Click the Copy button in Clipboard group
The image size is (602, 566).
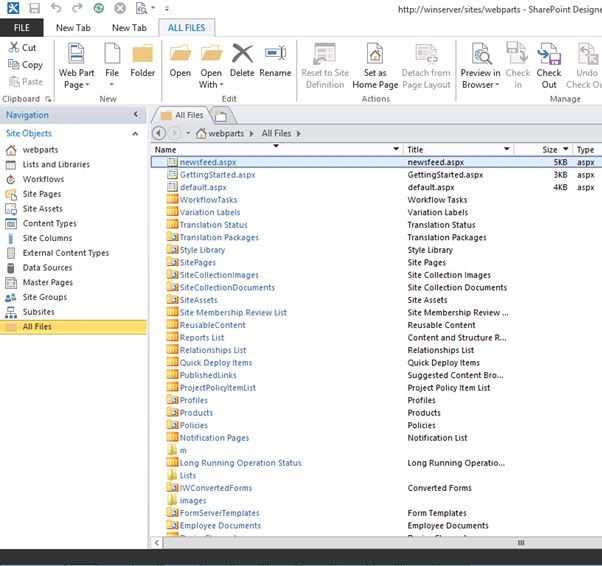tap(25, 65)
